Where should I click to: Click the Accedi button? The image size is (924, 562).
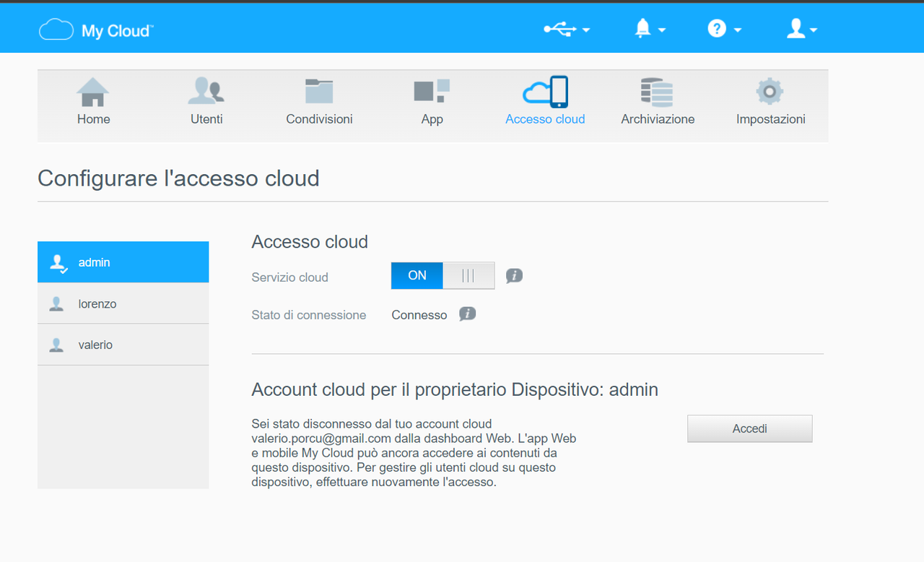click(749, 428)
